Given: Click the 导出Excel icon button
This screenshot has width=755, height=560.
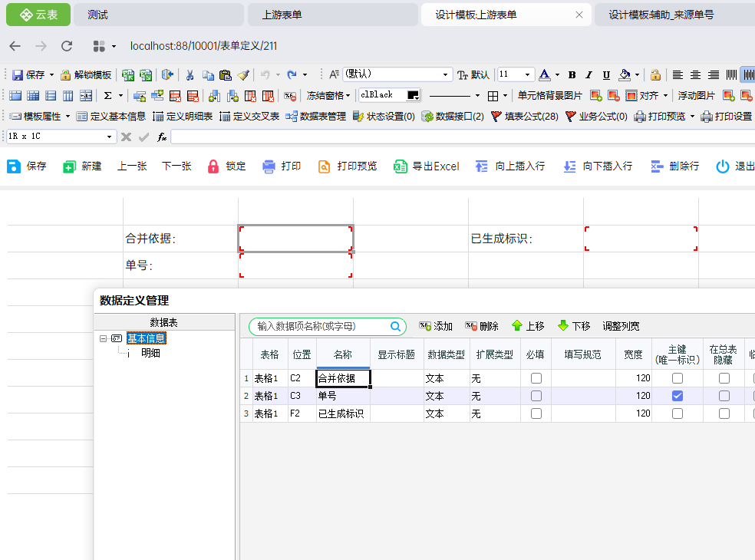Looking at the screenshot, I should pos(400,166).
